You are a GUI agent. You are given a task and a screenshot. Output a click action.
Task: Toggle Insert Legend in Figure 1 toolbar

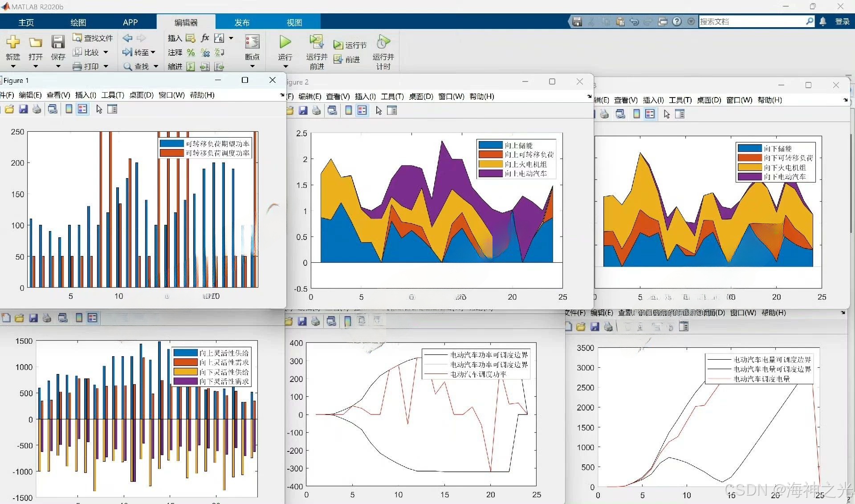82,109
